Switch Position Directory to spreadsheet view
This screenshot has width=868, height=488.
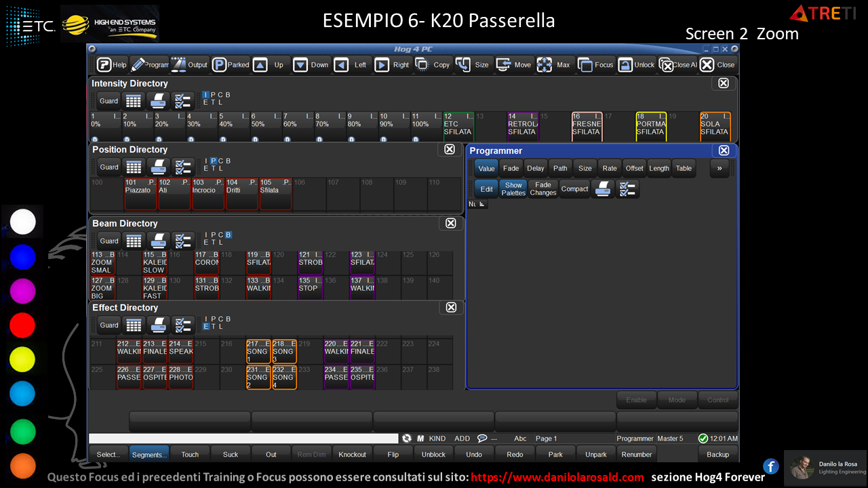(x=134, y=167)
